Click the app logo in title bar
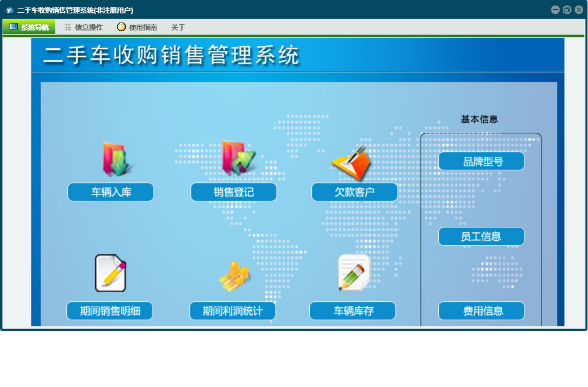The image size is (588, 387). [x=10, y=10]
